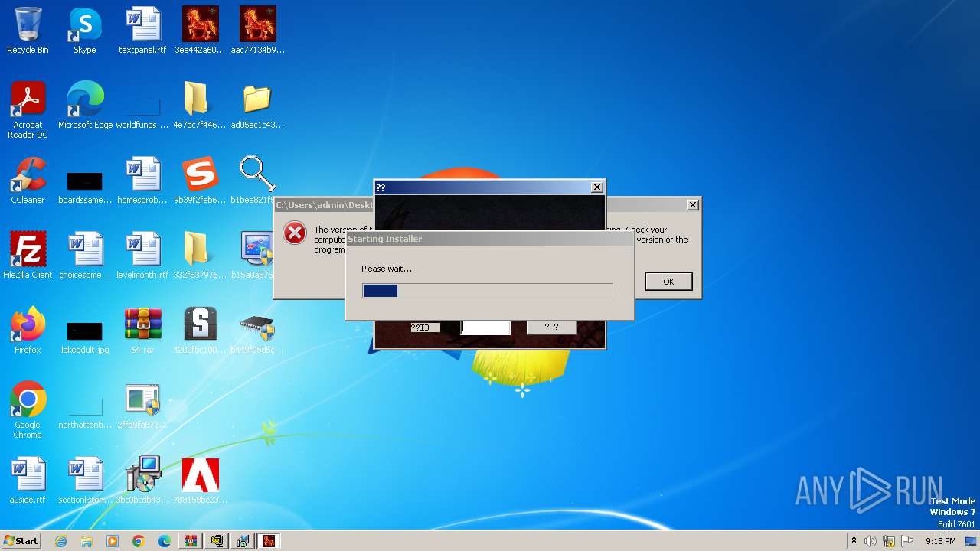Click the '? ?' button in ?? window
Viewport: 980px width, 551px height.
click(x=551, y=327)
